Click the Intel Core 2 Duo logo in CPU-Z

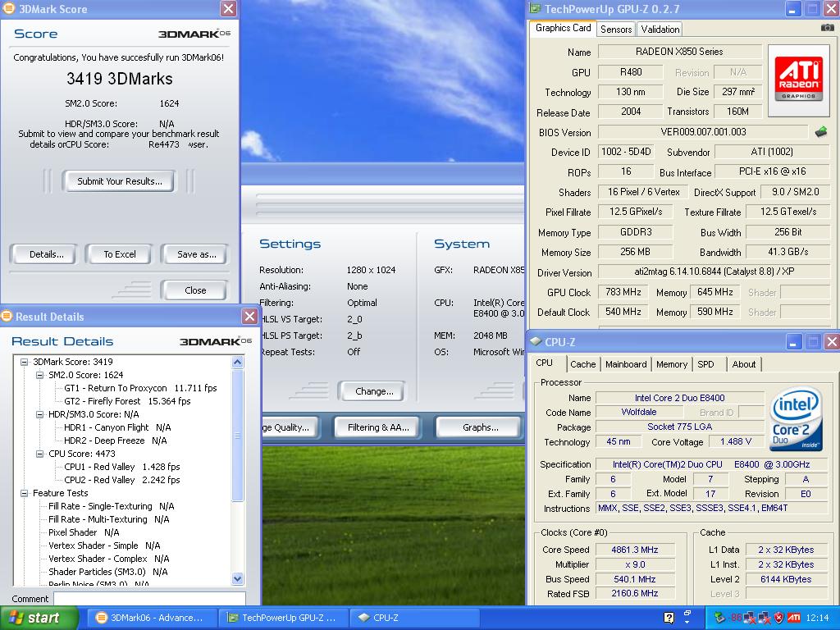click(x=796, y=421)
